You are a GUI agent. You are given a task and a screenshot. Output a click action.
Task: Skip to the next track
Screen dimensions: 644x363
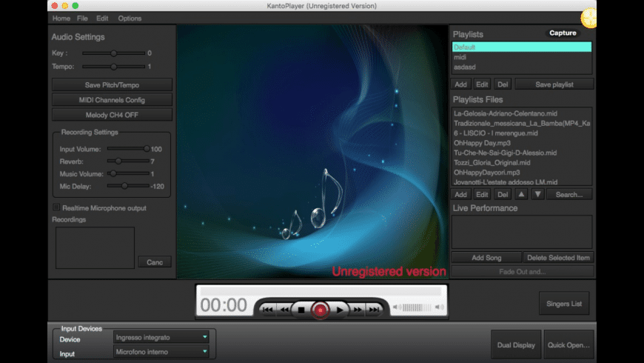375,309
